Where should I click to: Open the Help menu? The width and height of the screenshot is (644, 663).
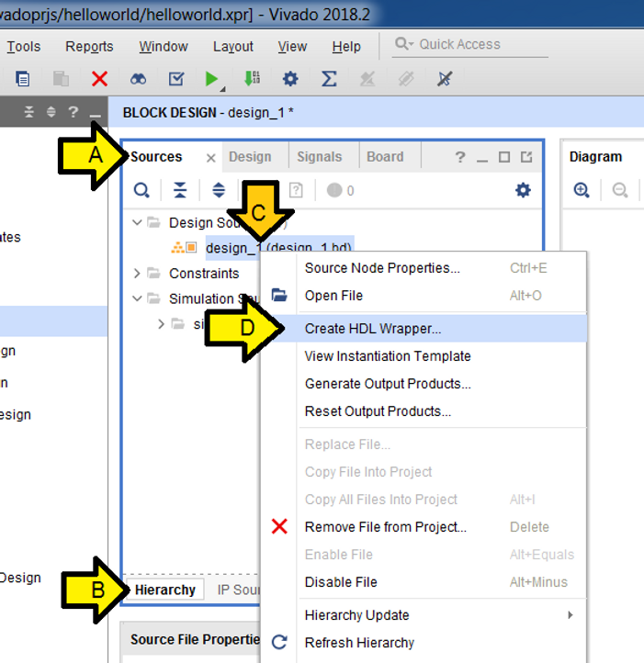346,47
